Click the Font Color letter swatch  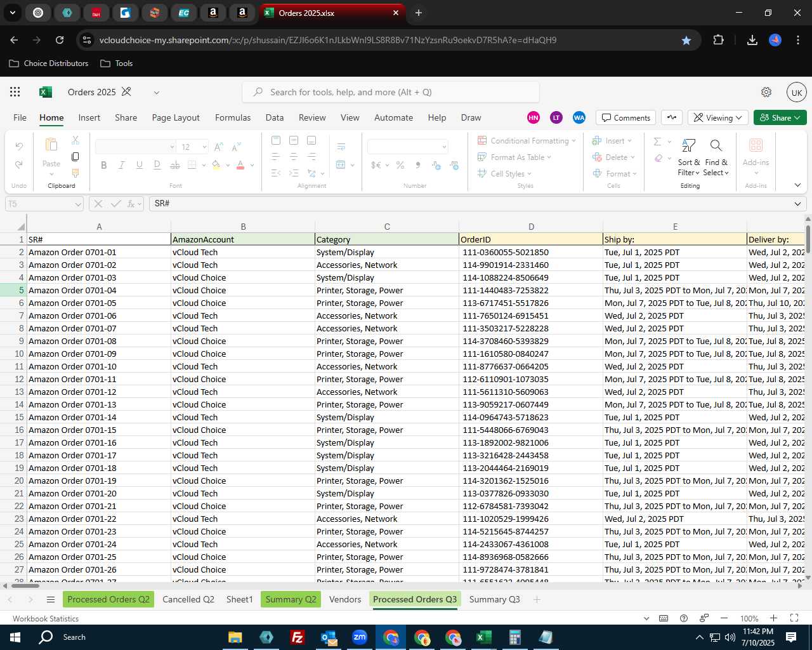tap(240, 165)
